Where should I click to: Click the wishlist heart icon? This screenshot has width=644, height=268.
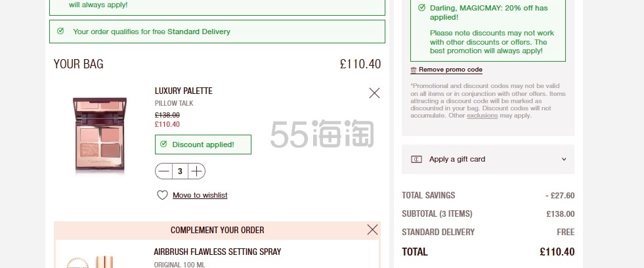click(x=162, y=195)
